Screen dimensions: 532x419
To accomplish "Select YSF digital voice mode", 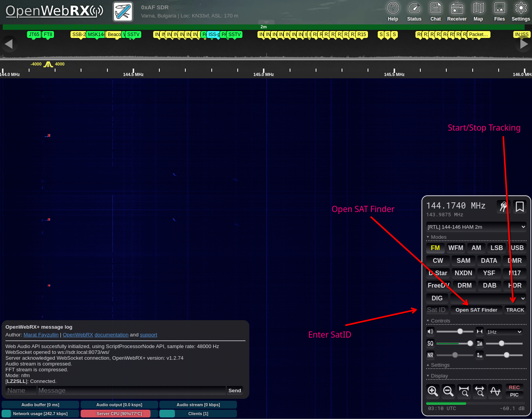I will point(489,273).
